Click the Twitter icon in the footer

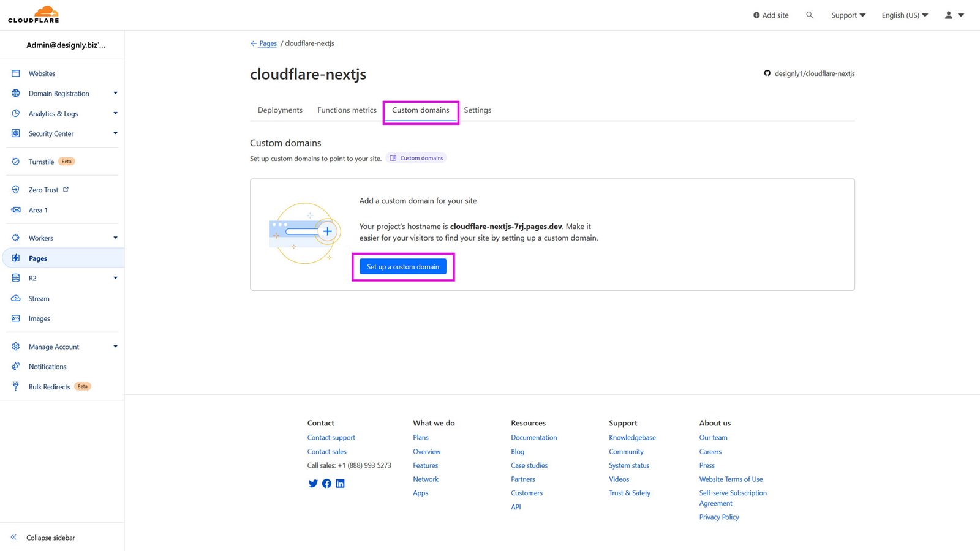(313, 484)
